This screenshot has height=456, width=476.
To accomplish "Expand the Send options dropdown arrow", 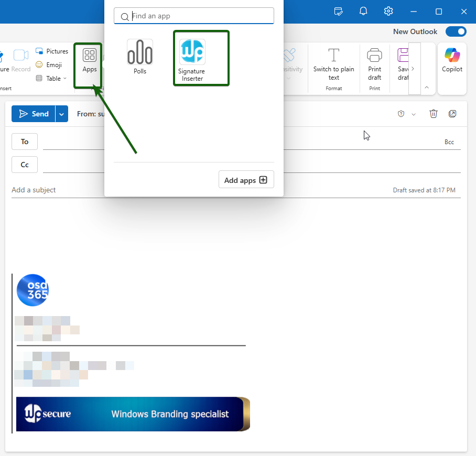I will pos(62,114).
